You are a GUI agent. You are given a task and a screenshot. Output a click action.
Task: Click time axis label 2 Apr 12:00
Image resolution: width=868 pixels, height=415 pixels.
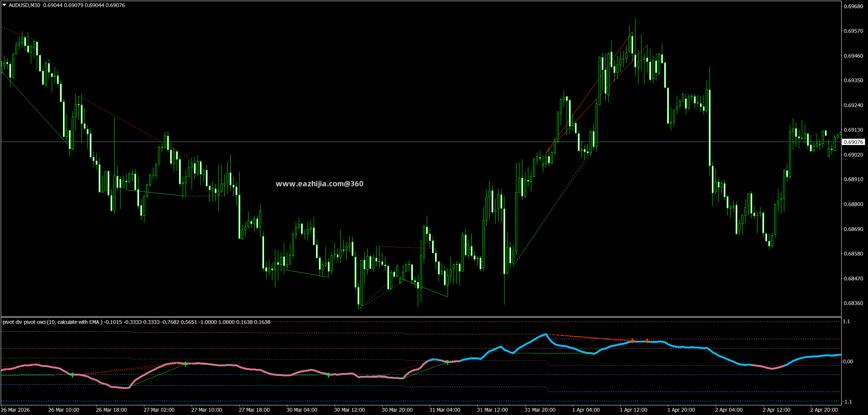click(x=776, y=410)
